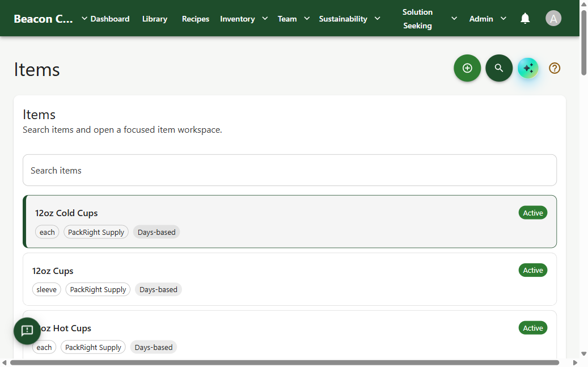The height and width of the screenshot is (367, 588).
Task: Click the horizontal scrollbar at bottom
Action: 285,362
